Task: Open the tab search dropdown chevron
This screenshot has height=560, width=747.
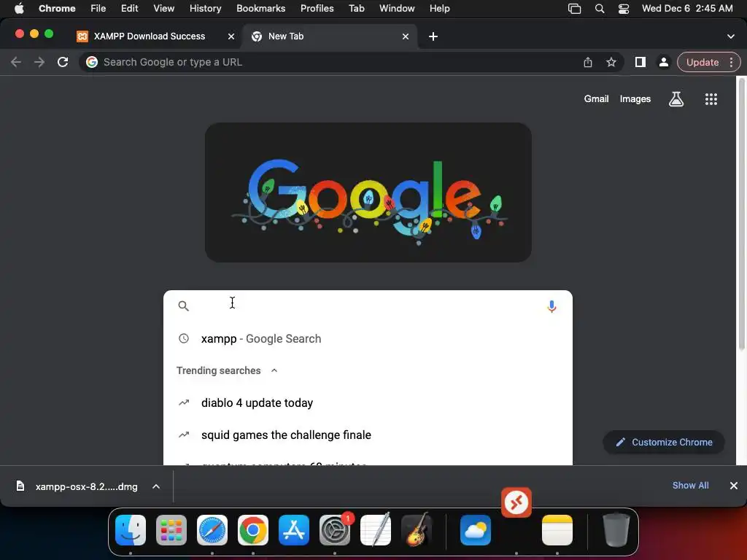Action: [730, 36]
